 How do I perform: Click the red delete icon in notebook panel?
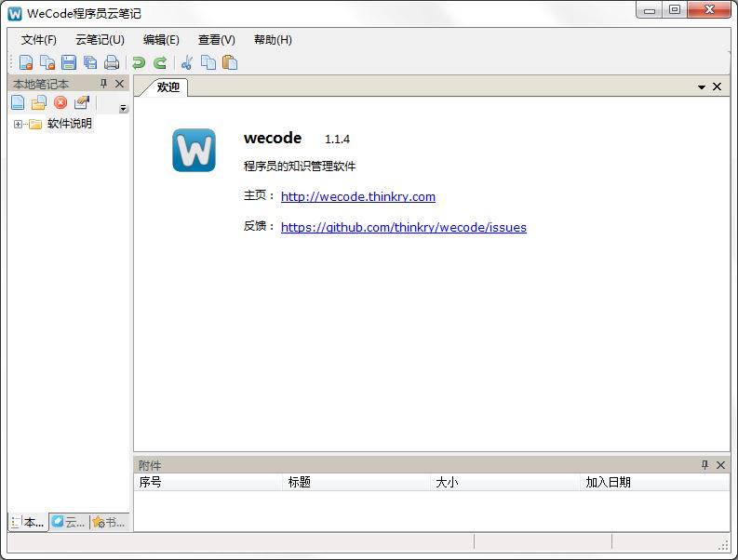tap(60, 102)
